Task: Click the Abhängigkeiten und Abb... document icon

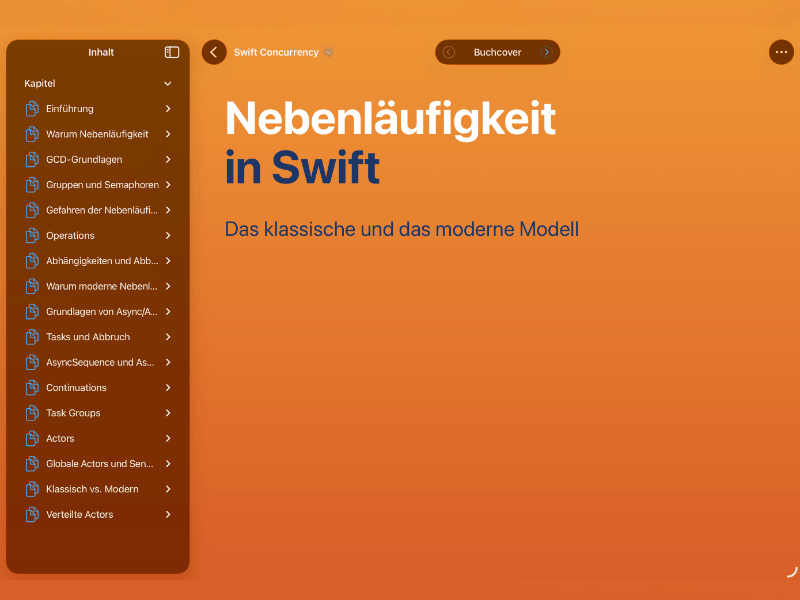Action: click(x=32, y=261)
